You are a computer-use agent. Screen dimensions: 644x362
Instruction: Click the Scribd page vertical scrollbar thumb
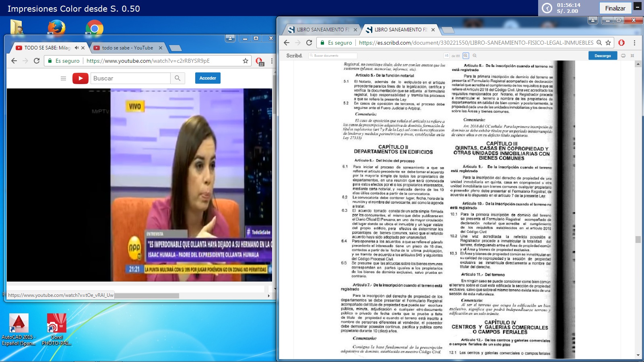638,239
